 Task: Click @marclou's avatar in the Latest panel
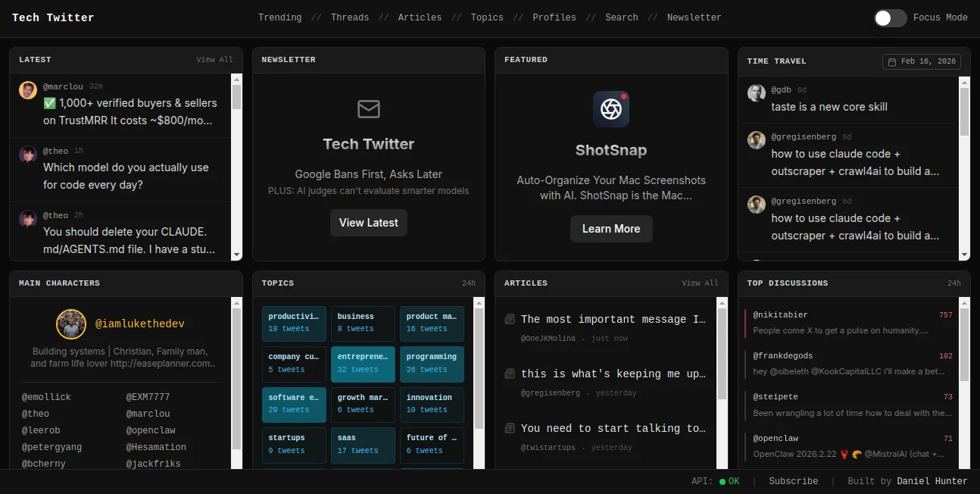click(x=28, y=89)
